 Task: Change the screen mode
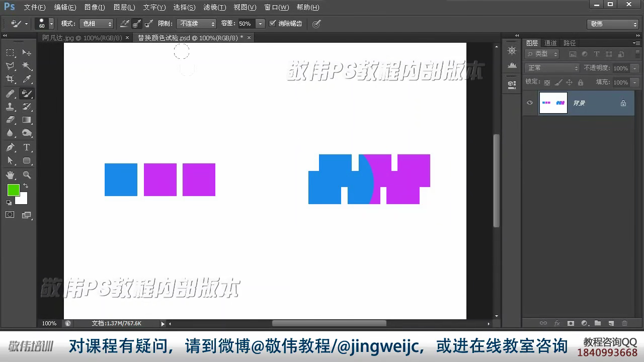pyautogui.click(x=27, y=215)
